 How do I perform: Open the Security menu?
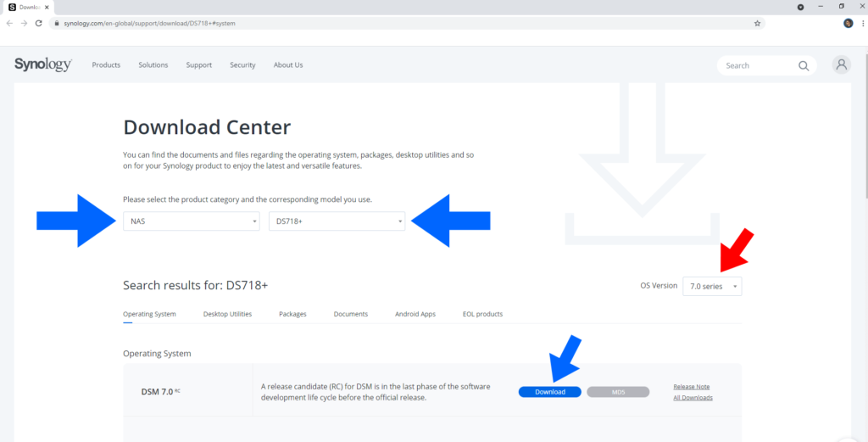[x=242, y=64]
